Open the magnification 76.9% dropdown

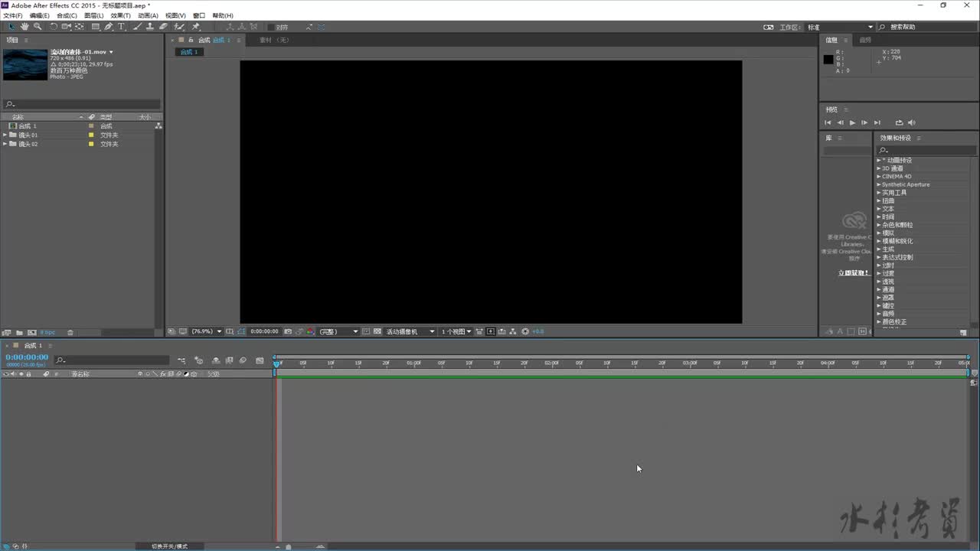207,331
